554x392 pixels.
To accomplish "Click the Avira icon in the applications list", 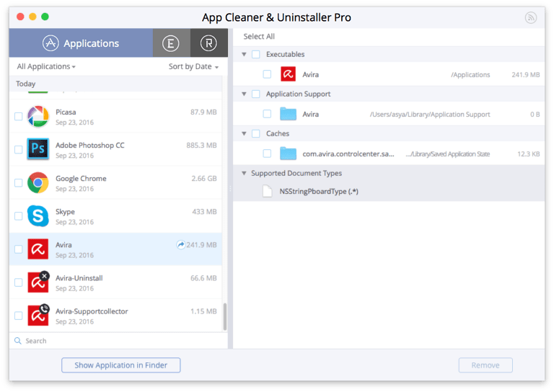I will pyautogui.click(x=38, y=249).
